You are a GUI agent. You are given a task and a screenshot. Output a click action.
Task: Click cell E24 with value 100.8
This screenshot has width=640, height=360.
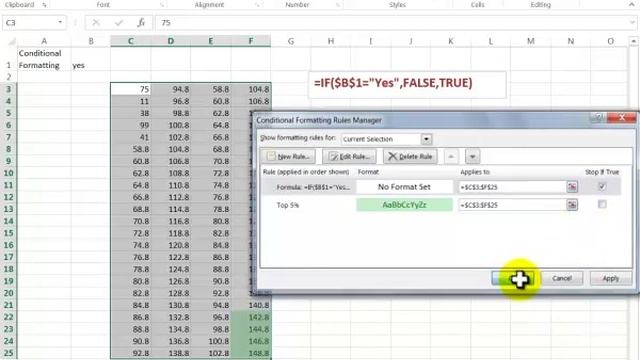coord(211,341)
